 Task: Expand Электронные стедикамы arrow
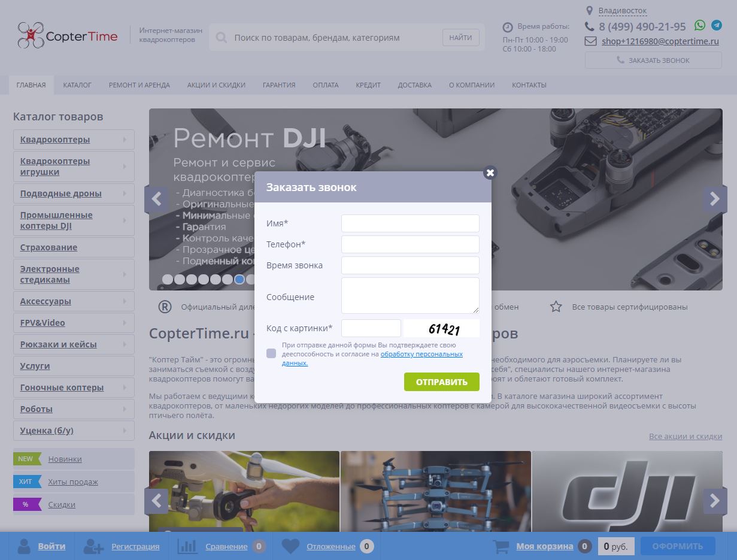[x=125, y=274]
